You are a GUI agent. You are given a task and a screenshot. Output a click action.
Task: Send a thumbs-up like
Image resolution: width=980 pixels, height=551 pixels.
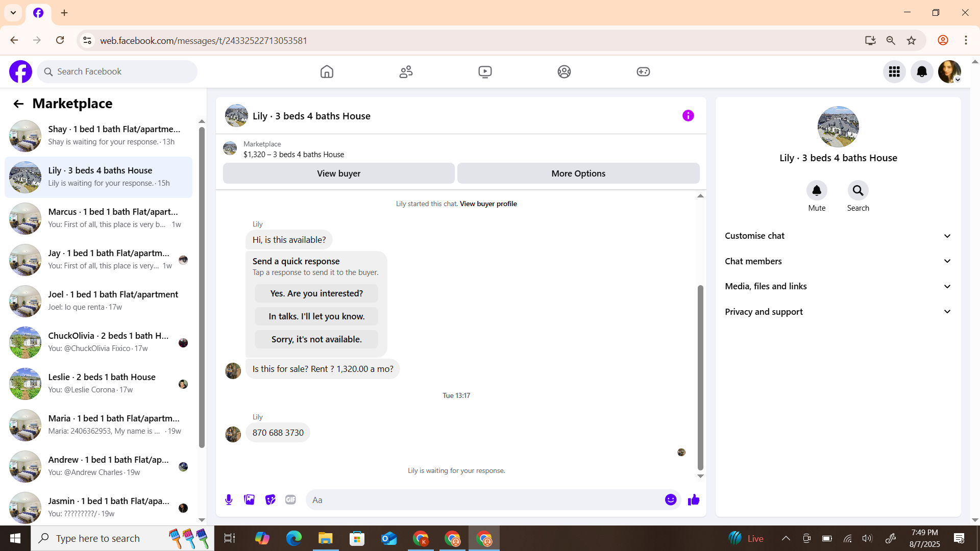694,500
